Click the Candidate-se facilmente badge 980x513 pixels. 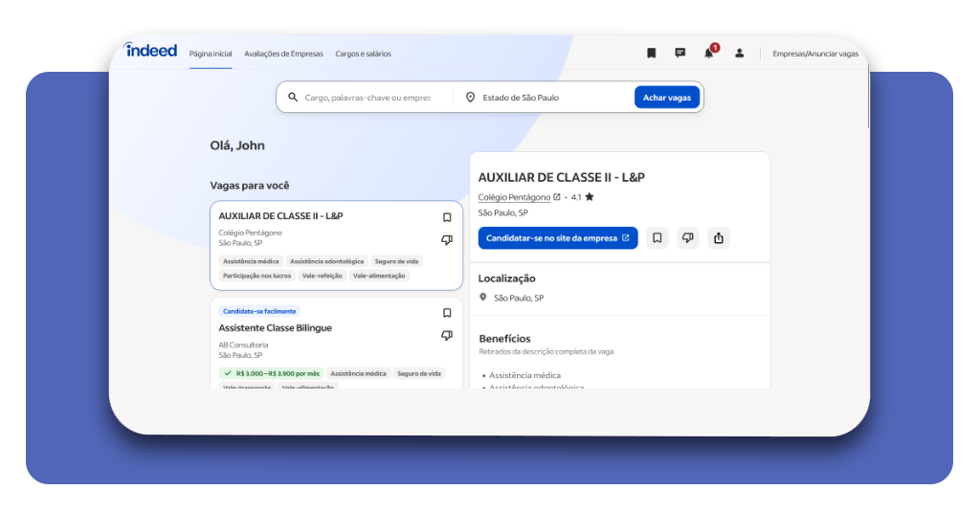point(259,311)
